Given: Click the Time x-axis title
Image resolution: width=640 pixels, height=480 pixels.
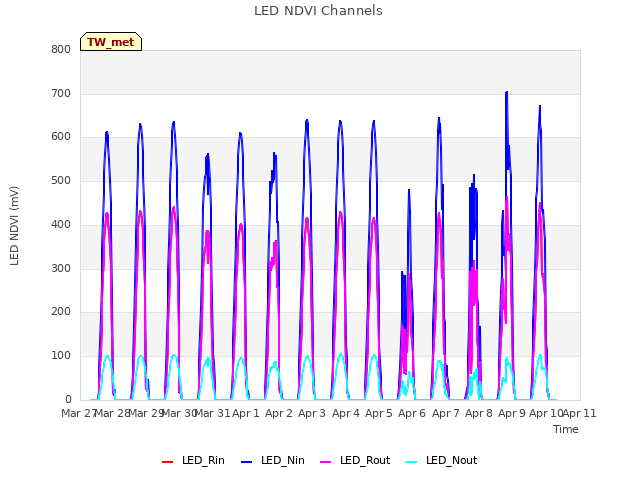Looking at the screenshot, I should click(x=566, y=429).
